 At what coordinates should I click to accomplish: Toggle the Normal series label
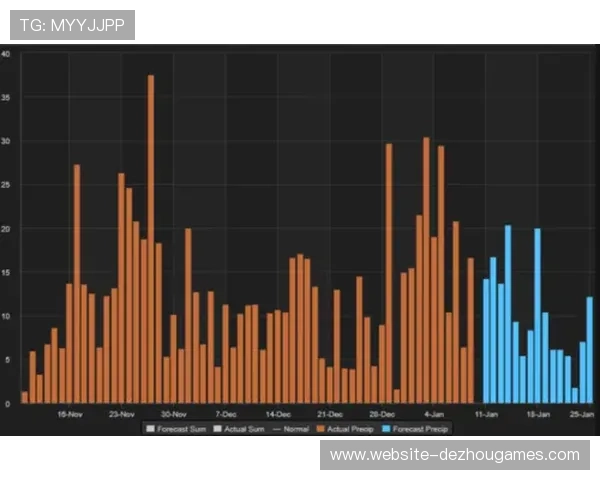click(295, 429)
